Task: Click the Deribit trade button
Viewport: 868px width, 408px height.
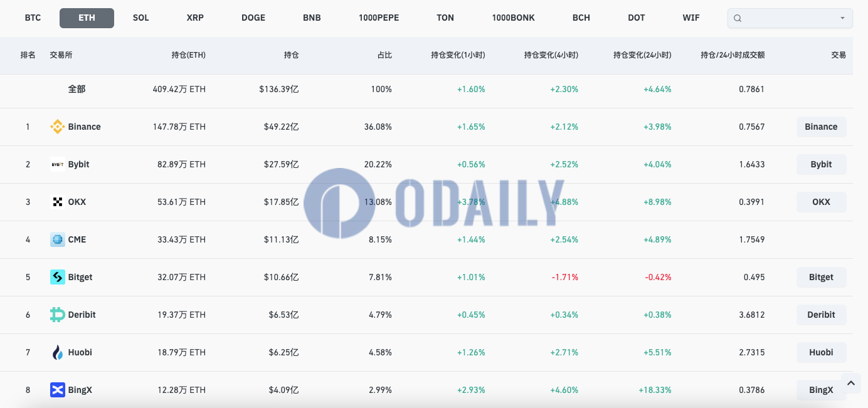Action: pos(821,315)
